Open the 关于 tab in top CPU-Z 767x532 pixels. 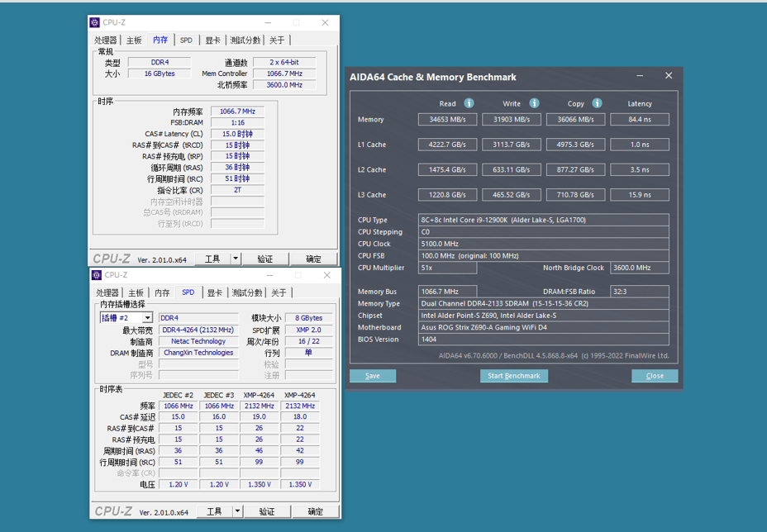tap(276, 39)
